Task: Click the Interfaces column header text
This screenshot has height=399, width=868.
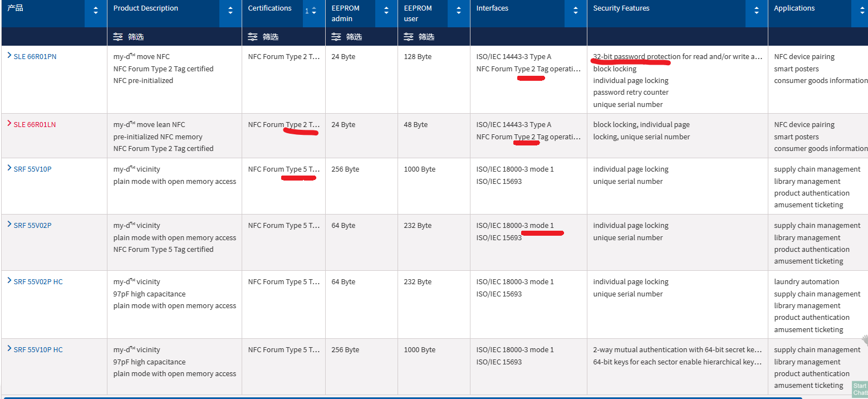Action: [x=493, y=8]
